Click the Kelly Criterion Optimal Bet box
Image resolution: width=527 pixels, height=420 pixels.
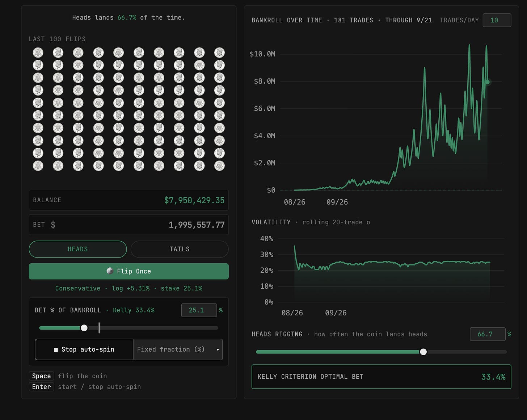pyautogui.click(x=381, y=377)
